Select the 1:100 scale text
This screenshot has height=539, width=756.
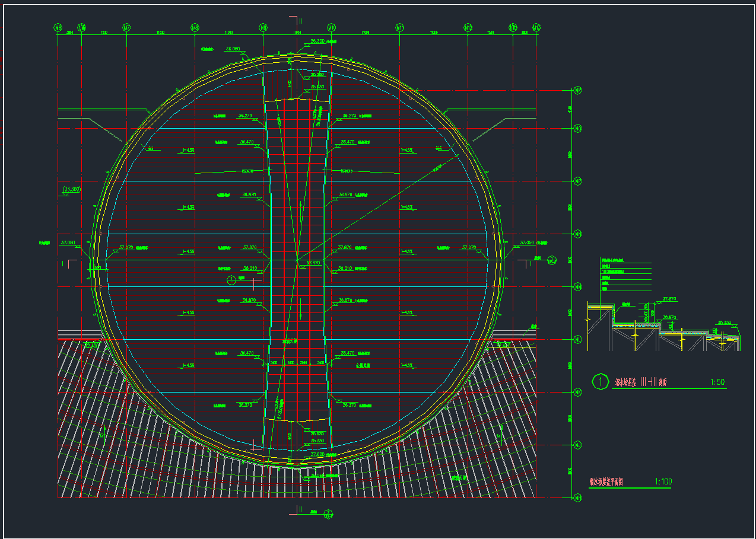click(x=663, y=482)
